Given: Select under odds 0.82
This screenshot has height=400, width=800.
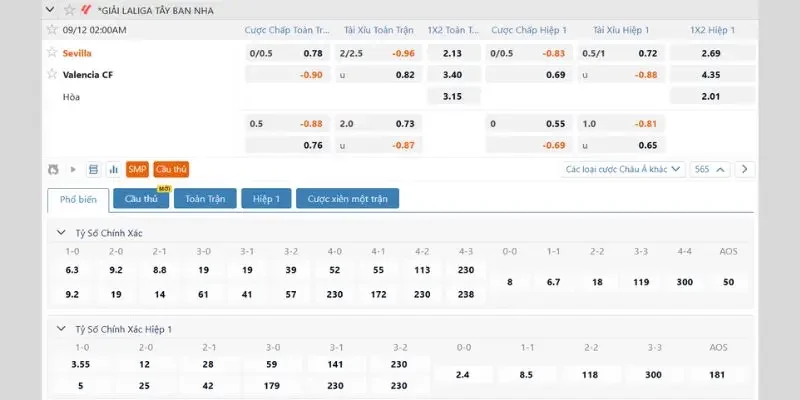Looking at the screenshot, I should tap(379, 75).
